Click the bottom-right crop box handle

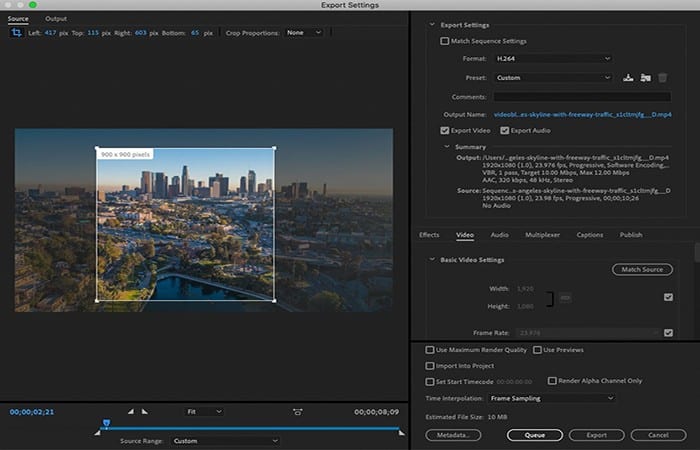274,300
